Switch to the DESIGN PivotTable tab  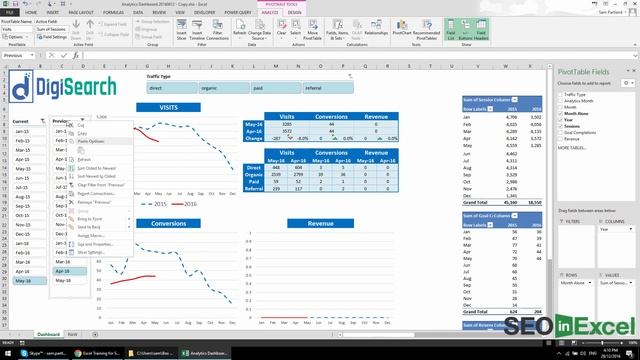pos(294,13)
